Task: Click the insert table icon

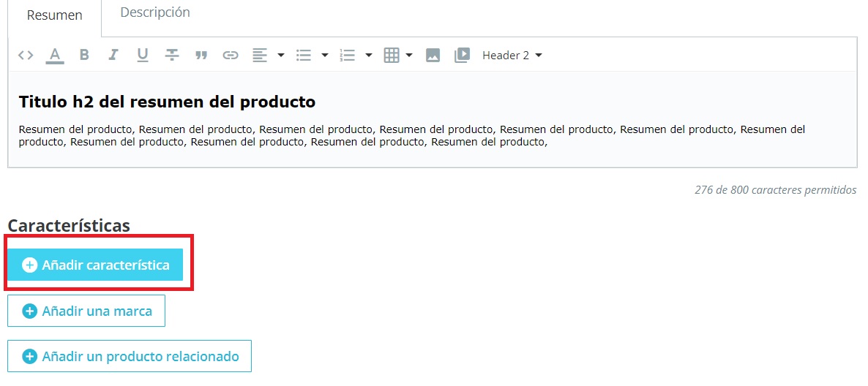Action: pyautogui.click(x=392, y=55)
